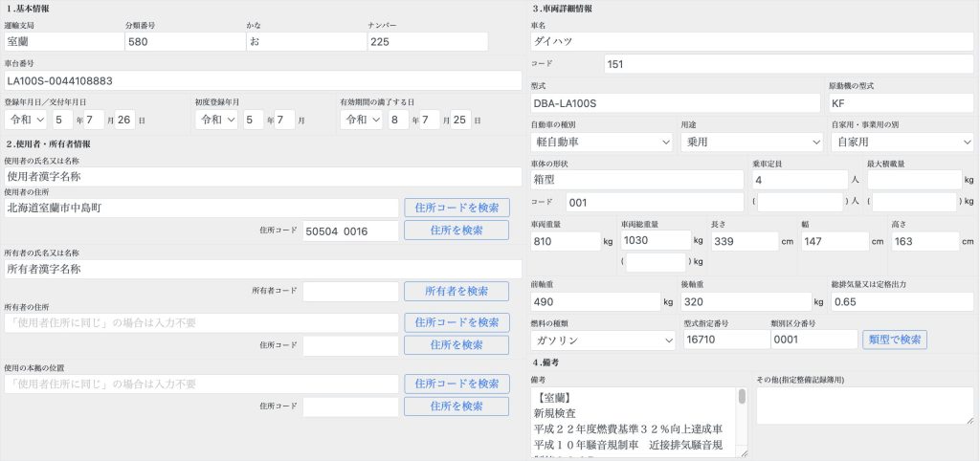Open the expiry date era dropdown
The width and height of the screenshot is (980, 461).
pos(361,120)
